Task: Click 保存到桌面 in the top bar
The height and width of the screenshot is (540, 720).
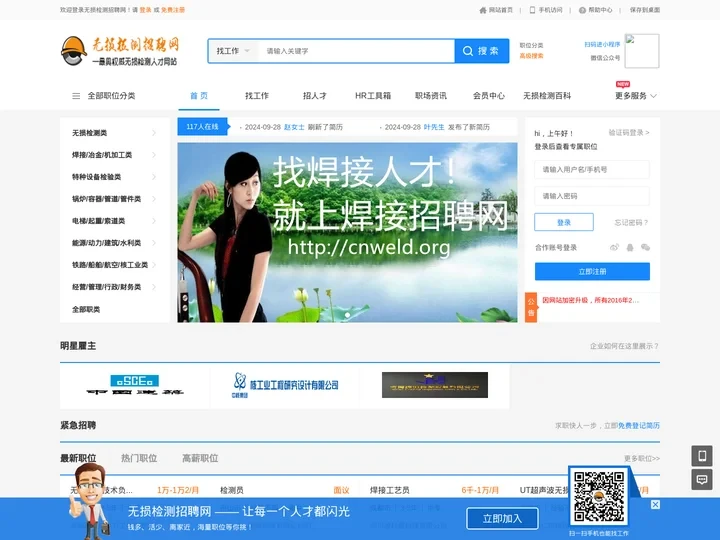Action: tap(645, 10)
